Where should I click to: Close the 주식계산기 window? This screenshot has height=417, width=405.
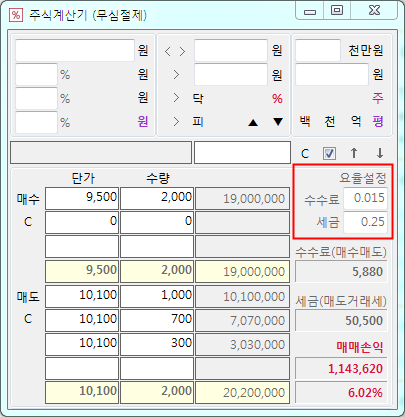pos(374,11)
